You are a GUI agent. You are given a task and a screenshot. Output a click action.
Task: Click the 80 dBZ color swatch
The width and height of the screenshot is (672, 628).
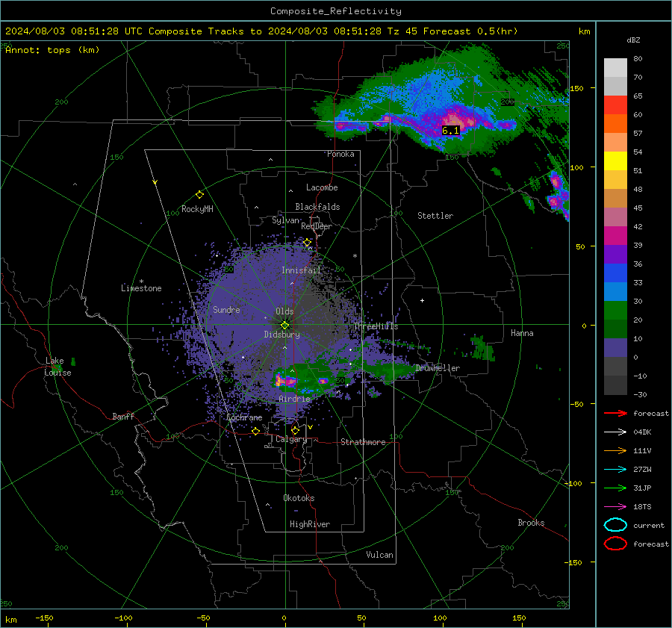pyautogui.click(x=615, y=67)
